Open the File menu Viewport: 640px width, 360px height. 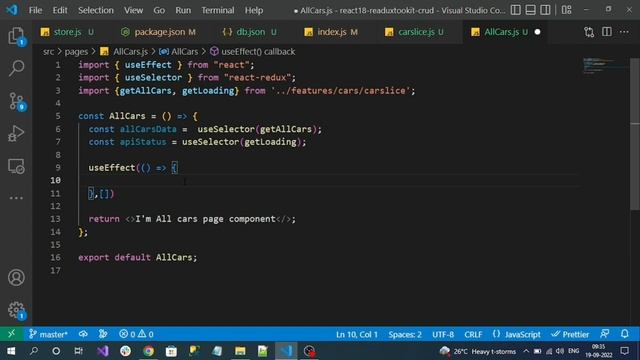click(36, 10)
